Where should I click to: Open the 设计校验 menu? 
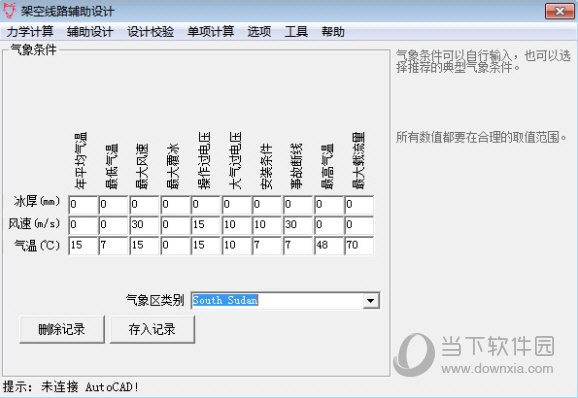(150, 32)
